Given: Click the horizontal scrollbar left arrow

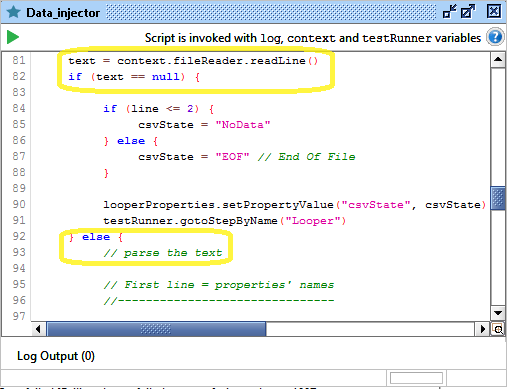Looking at the screenshot, I should tap(38, 329).
